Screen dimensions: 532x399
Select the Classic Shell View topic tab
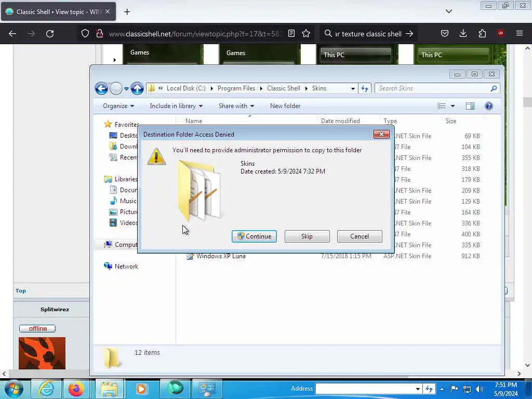[58, 12]
